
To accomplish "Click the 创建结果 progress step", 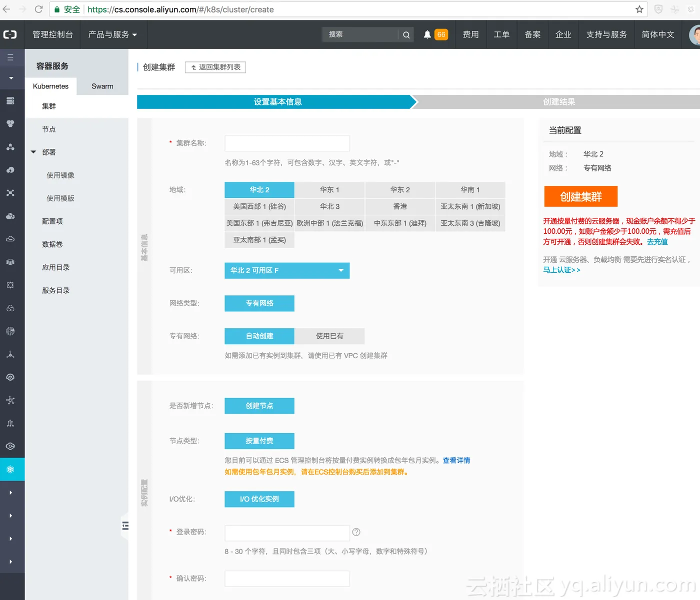I will pos(559,102).
